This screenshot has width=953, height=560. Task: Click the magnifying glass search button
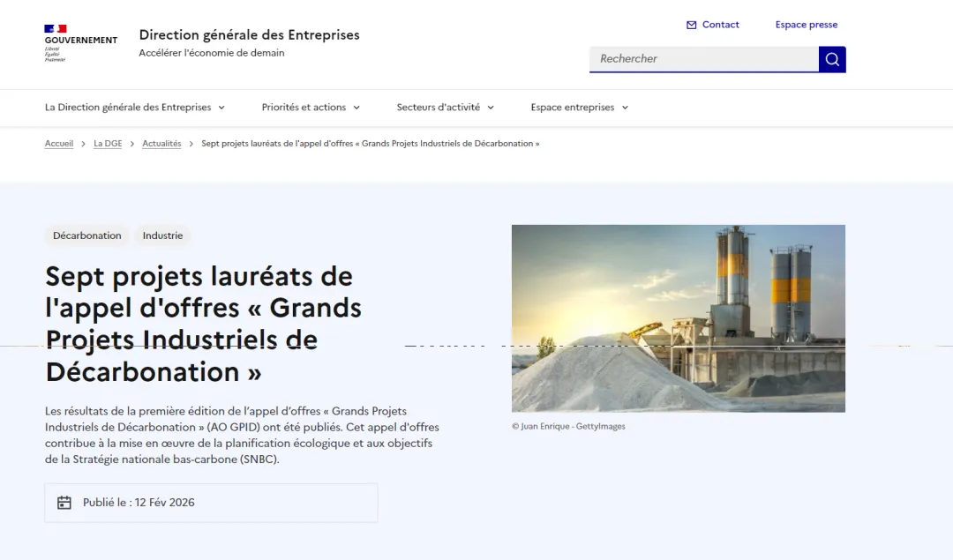(832, 59)
